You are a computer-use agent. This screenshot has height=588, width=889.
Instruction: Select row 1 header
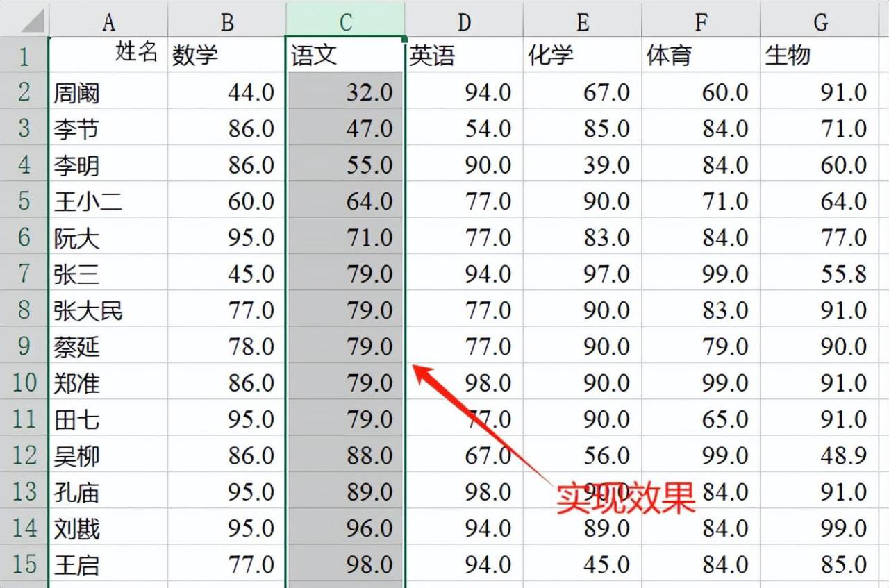coord(24,55)
